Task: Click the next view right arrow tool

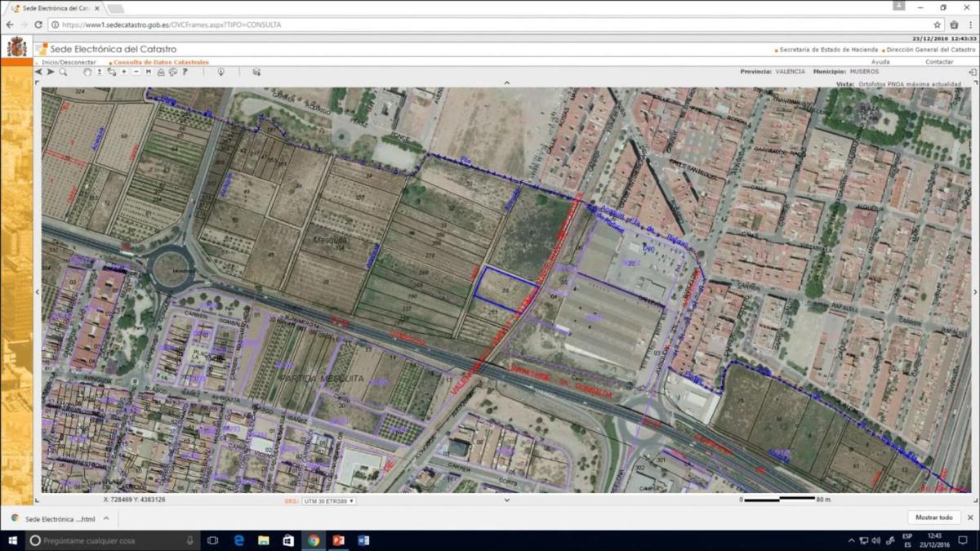Action: pyautogui.click(x=51, y=72)
